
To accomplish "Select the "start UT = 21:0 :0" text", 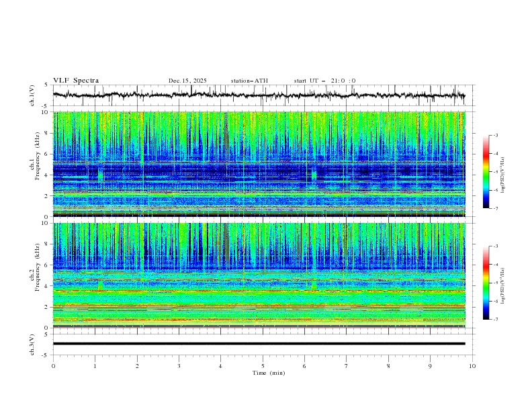I will point(324,81).
